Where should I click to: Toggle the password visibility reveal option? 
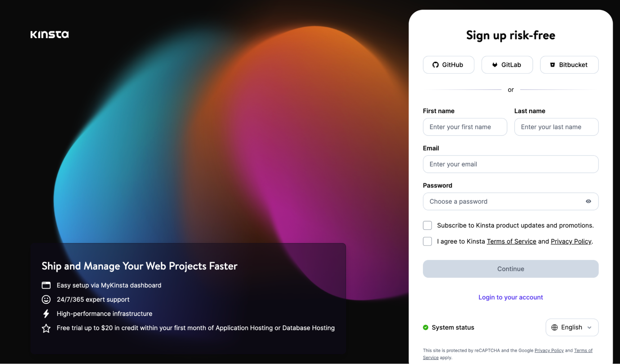click(588, 201)
